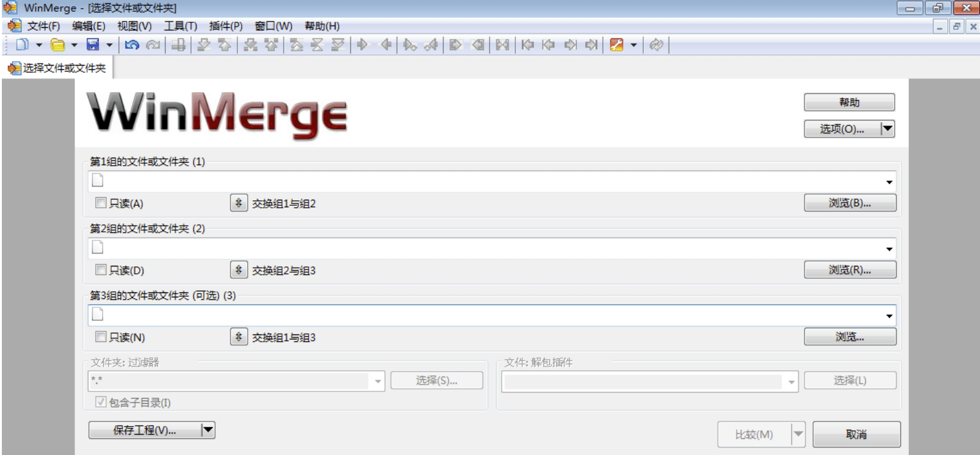
Task: Enable the 只读(D) read-only checkbox
Action: (101, 270)
